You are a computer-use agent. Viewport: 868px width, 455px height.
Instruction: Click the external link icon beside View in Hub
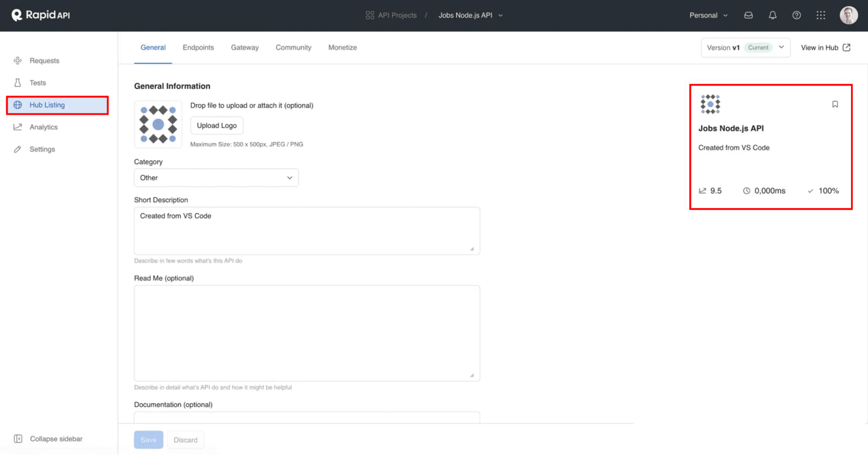[846, 47]
